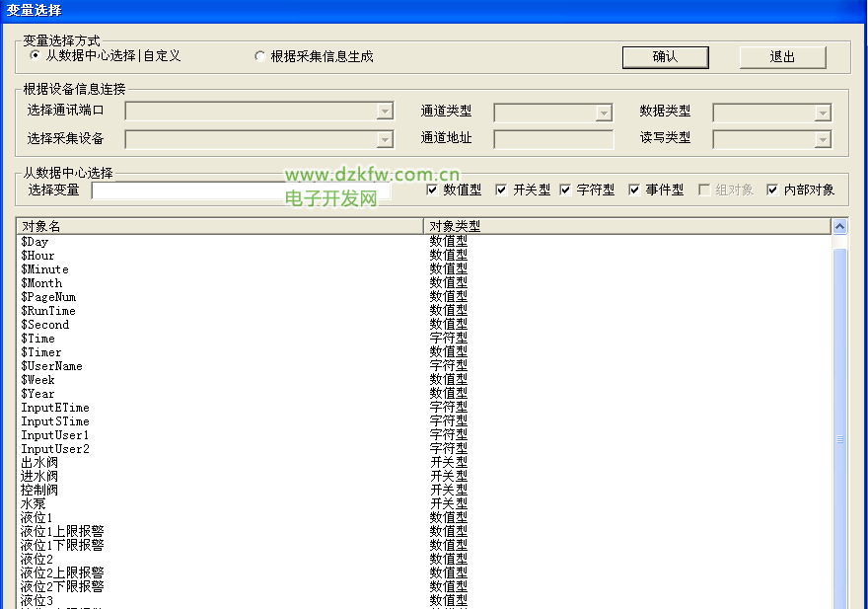Toggle the 事件型 checkbox

pyautogui.click(x=634, y=190)
